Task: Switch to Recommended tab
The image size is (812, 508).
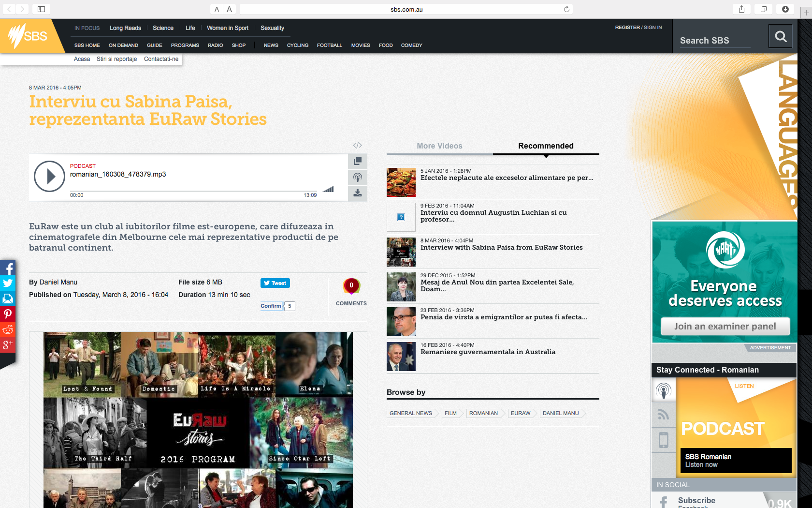Action: click(546, 146)
